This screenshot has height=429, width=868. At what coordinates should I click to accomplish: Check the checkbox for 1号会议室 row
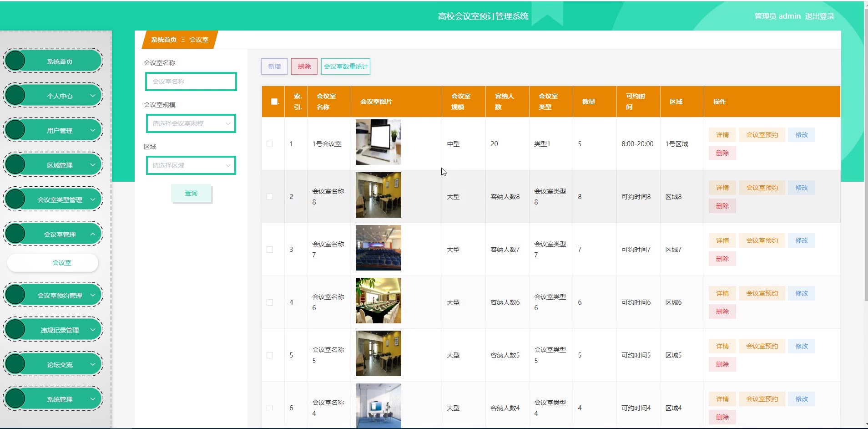(270, 144)
